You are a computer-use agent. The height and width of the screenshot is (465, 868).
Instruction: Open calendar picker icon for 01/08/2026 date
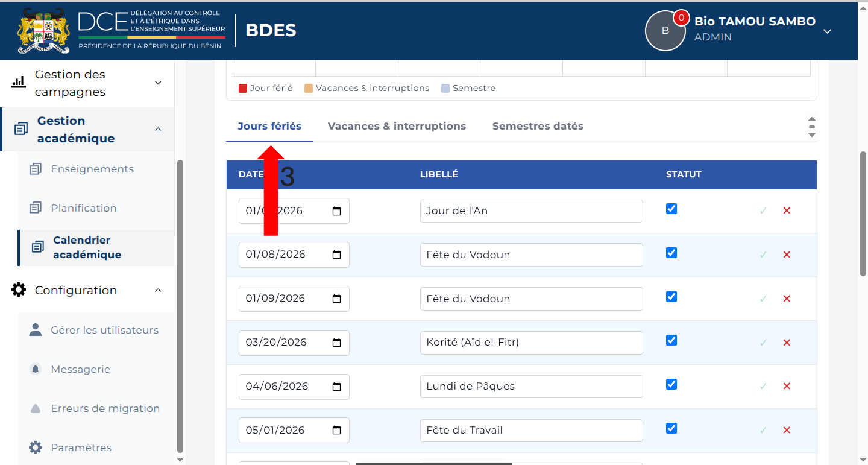click(x=336, y=255)
